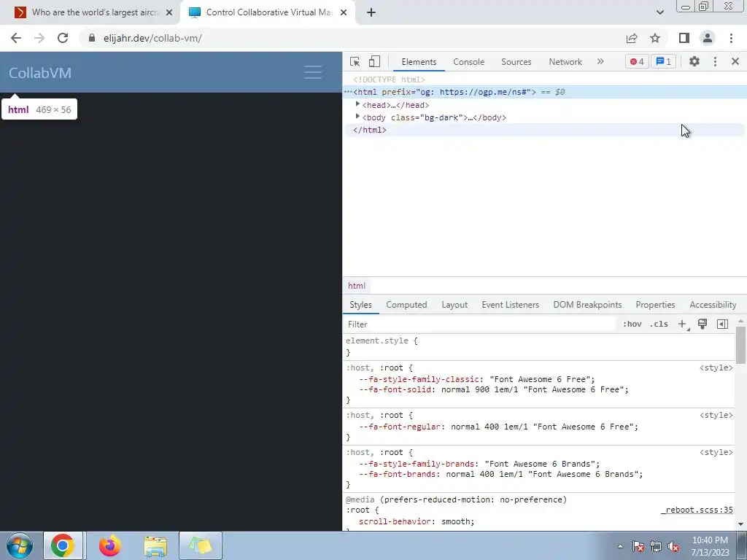Open the Event Listeners pane tab

[510, 305]
